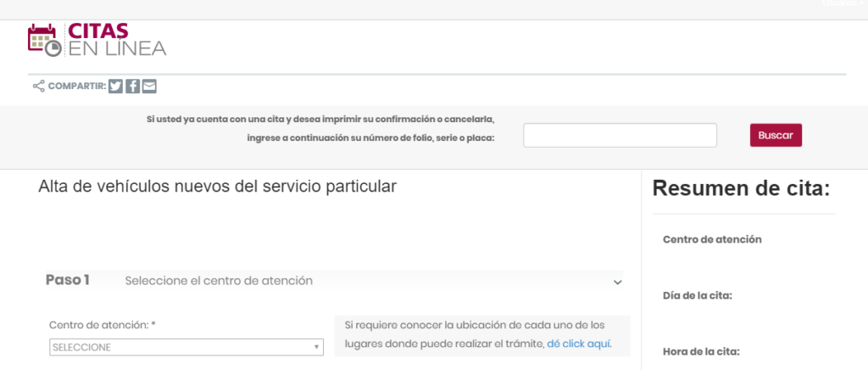Click the Paso 1 step label
Image resolution: width=868 pixels, height=386 pixels.
point(68,280)
